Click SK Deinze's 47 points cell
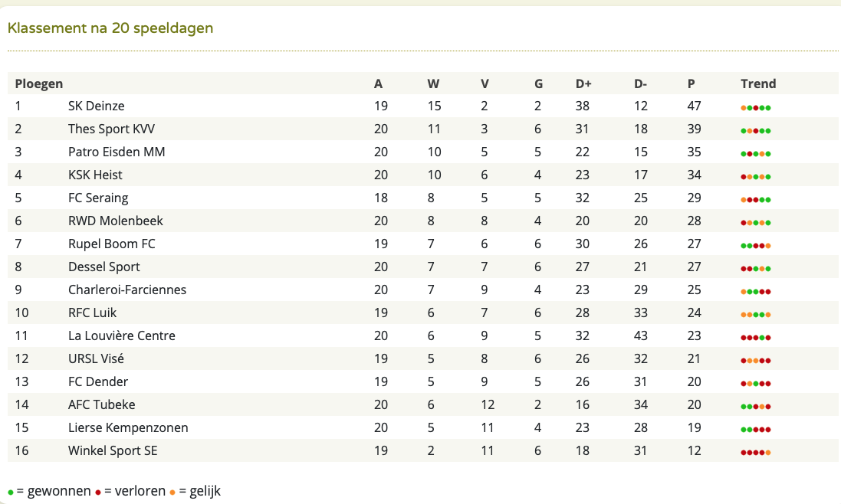The width and height of the screenshot is (841, 504). click(694, 106)
